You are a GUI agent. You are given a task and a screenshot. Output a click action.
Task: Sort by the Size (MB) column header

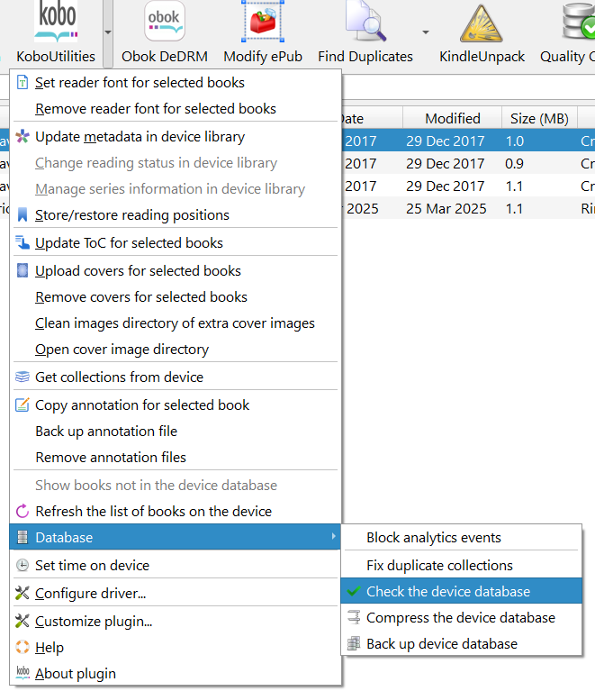(x=539, y=118)
